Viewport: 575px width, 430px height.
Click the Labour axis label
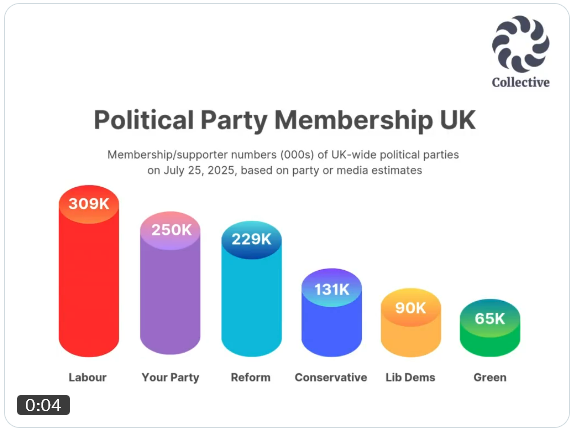click(x=88, y=377)
